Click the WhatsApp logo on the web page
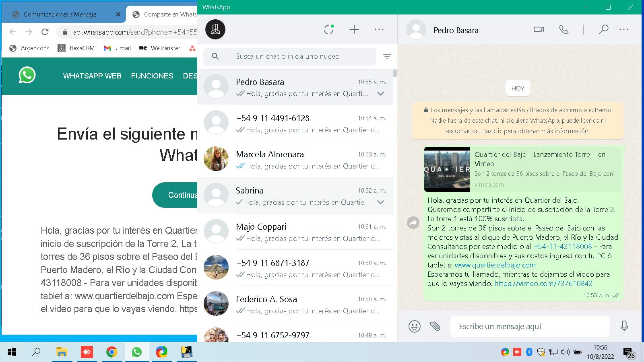The width and height of the screenshot is (644, 362). point(27,75)
